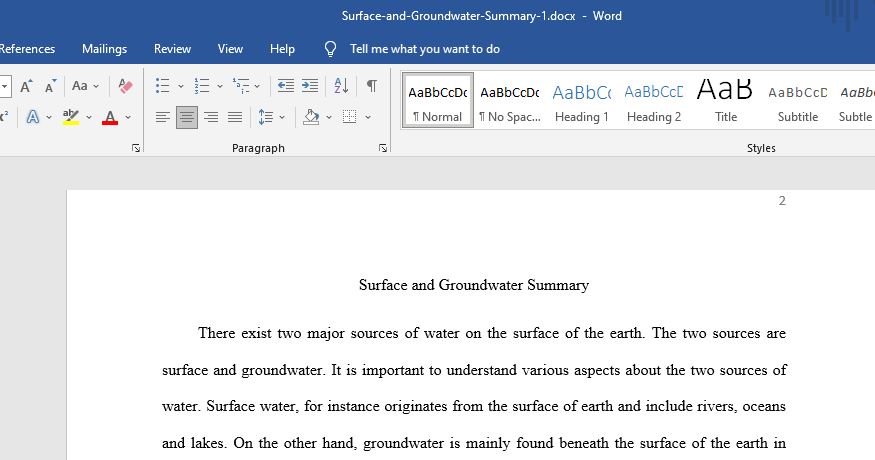Apply multilevel list formatting
The width and height of the screenshot is (875, 460).
pos(241,86)
